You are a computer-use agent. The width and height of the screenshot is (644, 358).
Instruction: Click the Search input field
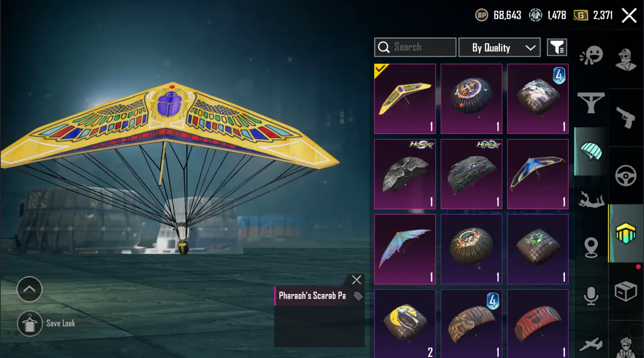pyautogui.click(x=415, y=47)
